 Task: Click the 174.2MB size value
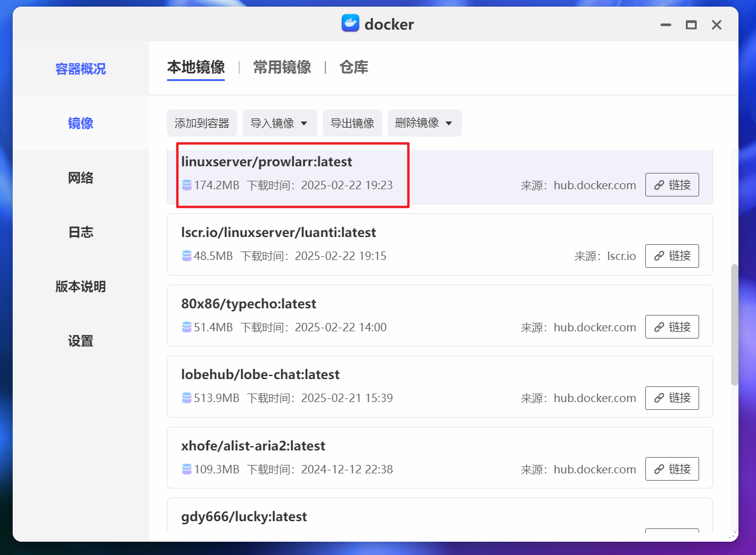pyautogui.click(x=217, y=185)
